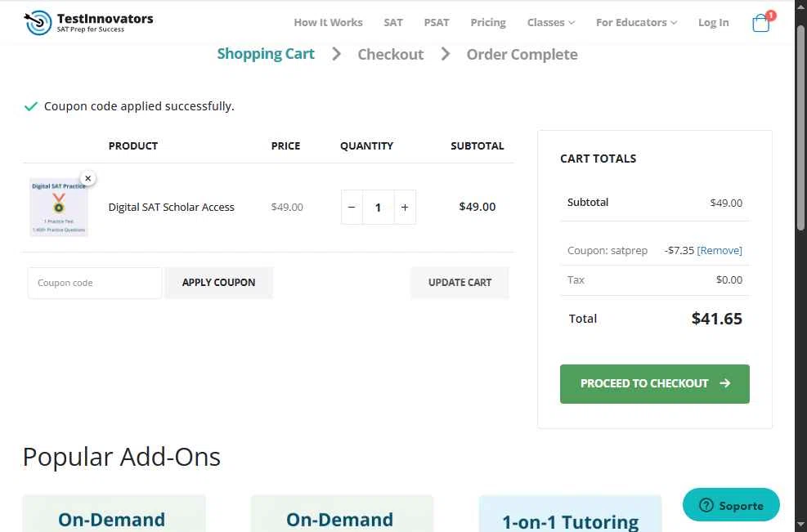Click the Digital SAT Practice product thumbnail
This screenshot has width=807, height=532.
(59, 208)
